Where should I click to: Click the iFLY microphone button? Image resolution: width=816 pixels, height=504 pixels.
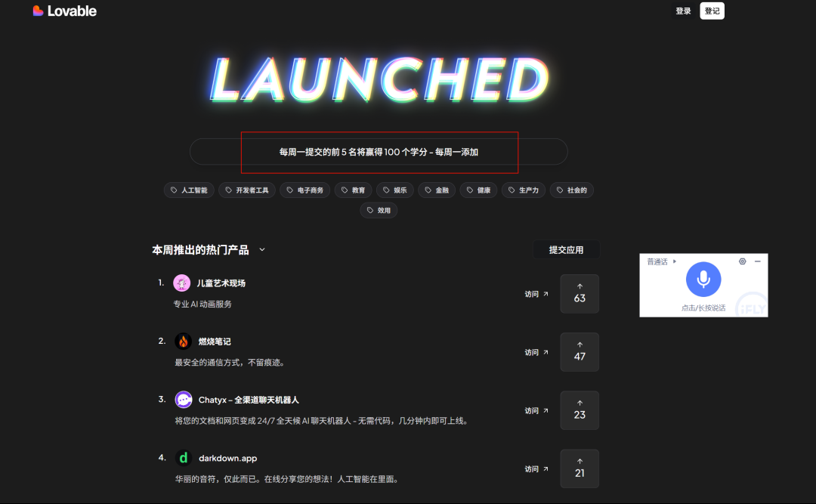(703, 280)
